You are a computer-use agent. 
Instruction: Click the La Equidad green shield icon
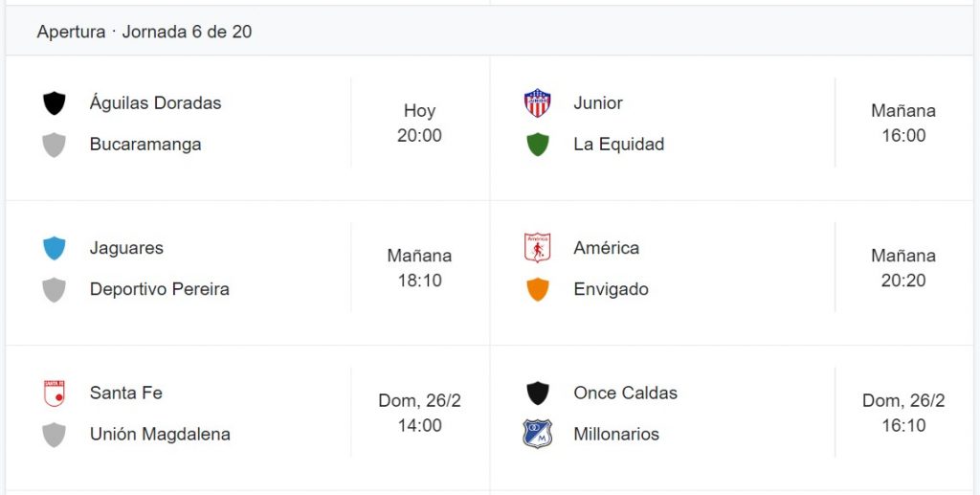pos(538,145)
